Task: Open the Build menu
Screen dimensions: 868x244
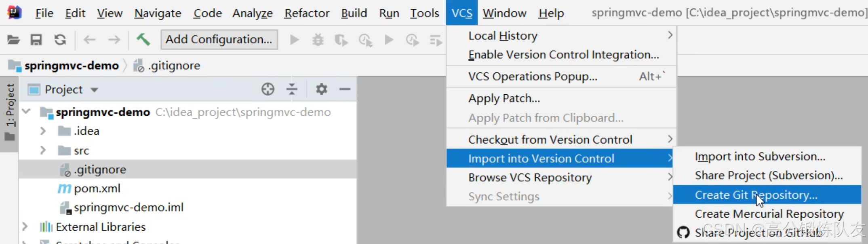Action: pos(354,13)
